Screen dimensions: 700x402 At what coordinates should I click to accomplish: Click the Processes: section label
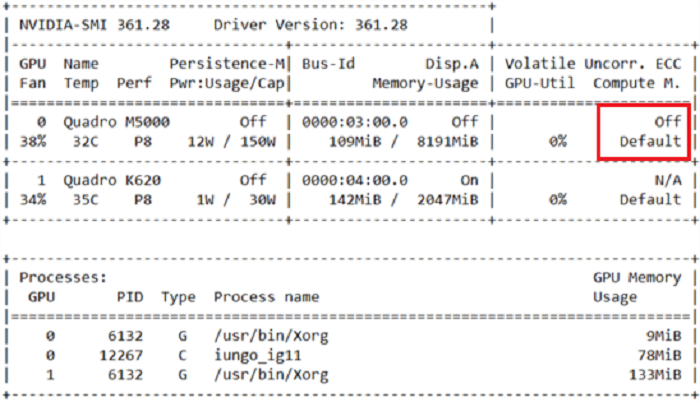[x=62, y=277]
